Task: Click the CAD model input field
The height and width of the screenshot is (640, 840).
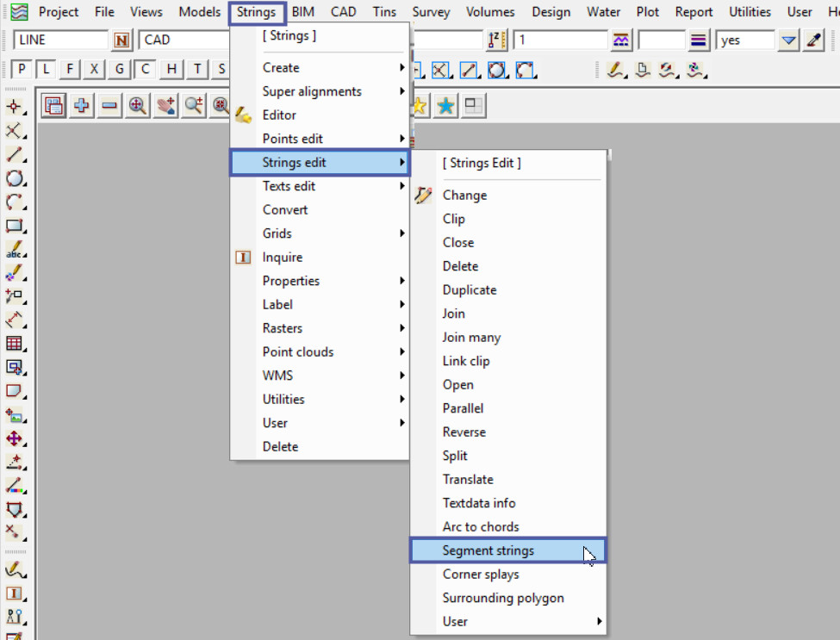Action: 185,40
